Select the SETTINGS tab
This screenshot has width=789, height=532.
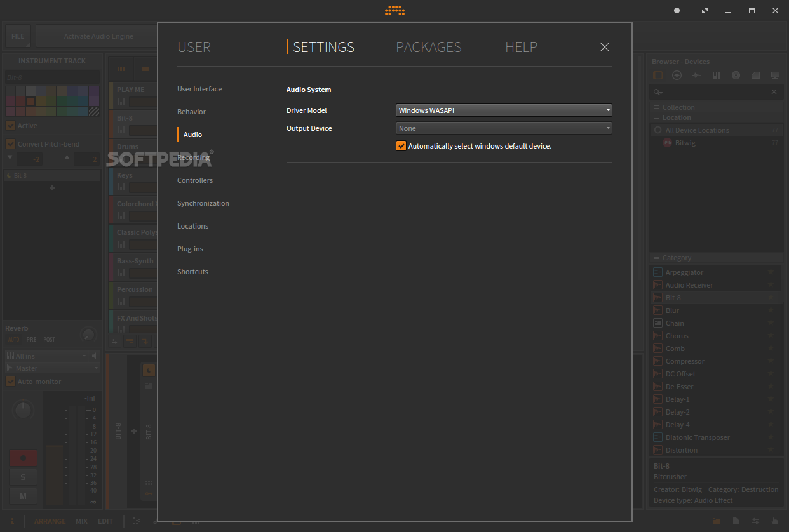pyautogui.click(x=323, y=47)
